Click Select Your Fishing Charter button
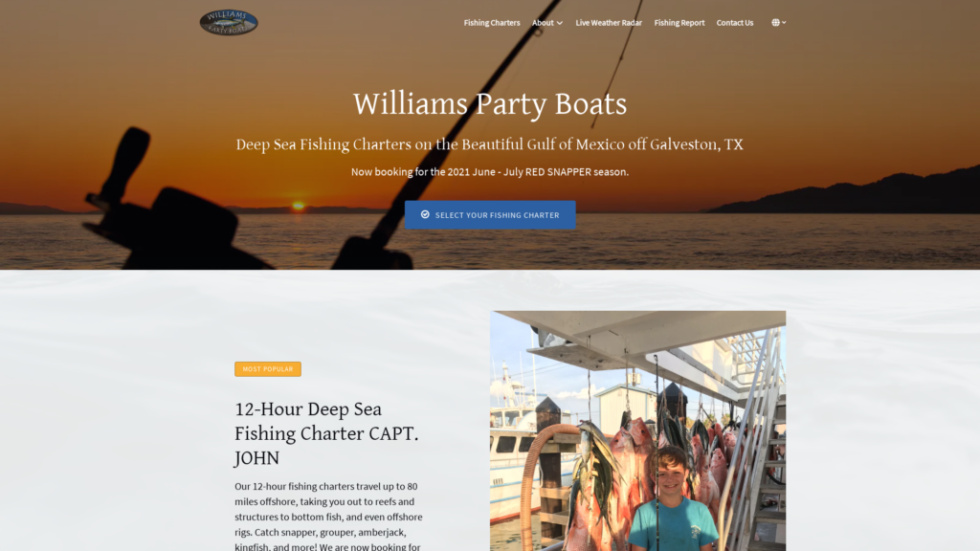This screenshot has height=551, width=980. [490, 215]
